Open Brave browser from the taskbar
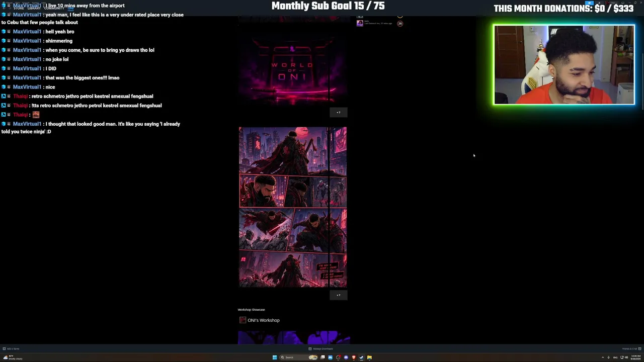This screenshot has width=644, height=362. coord(354,357)
